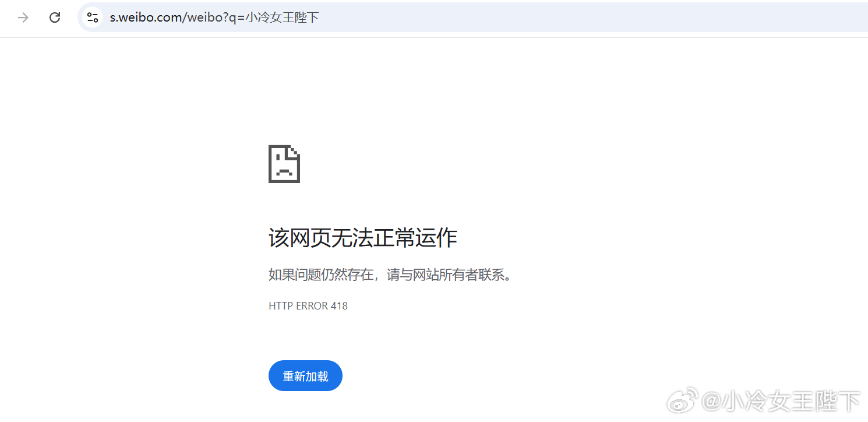Reload the page with refresh icon

pos(55,17)
